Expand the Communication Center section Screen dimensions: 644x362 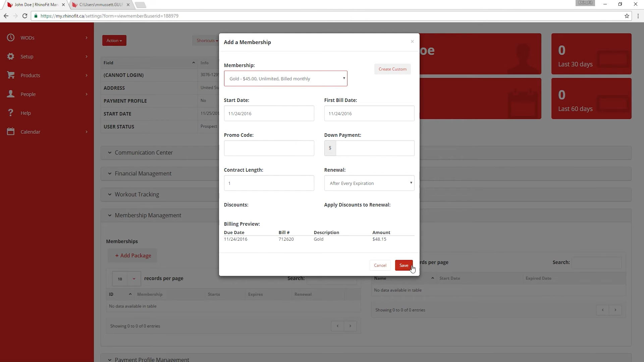click(x=144, y=153)
